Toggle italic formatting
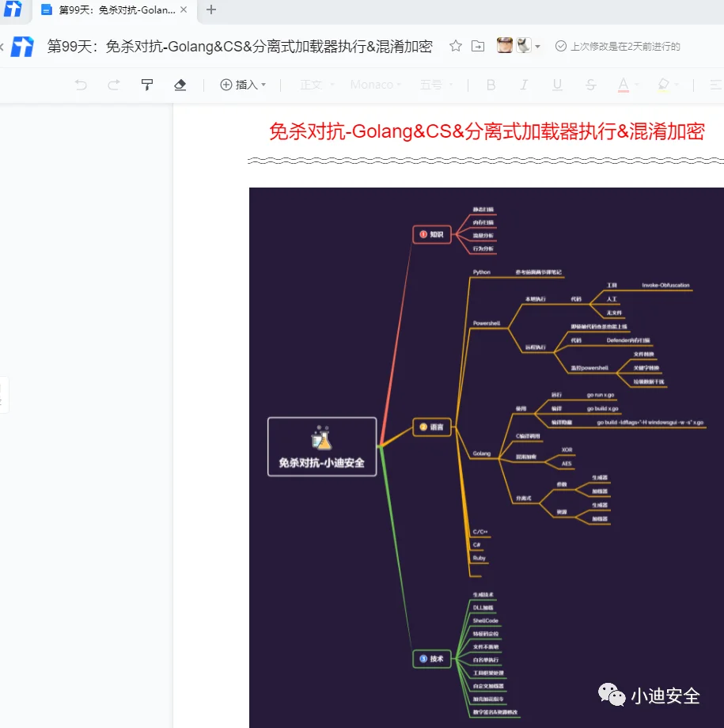The height and width of the screenshot is (728, 724). (524, 85)
